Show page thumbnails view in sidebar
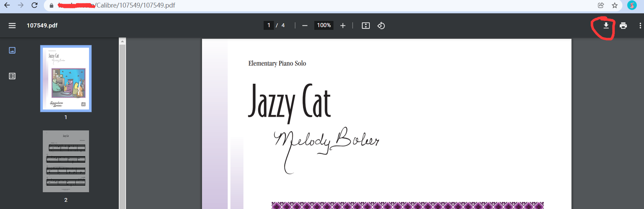 (12, 50)
